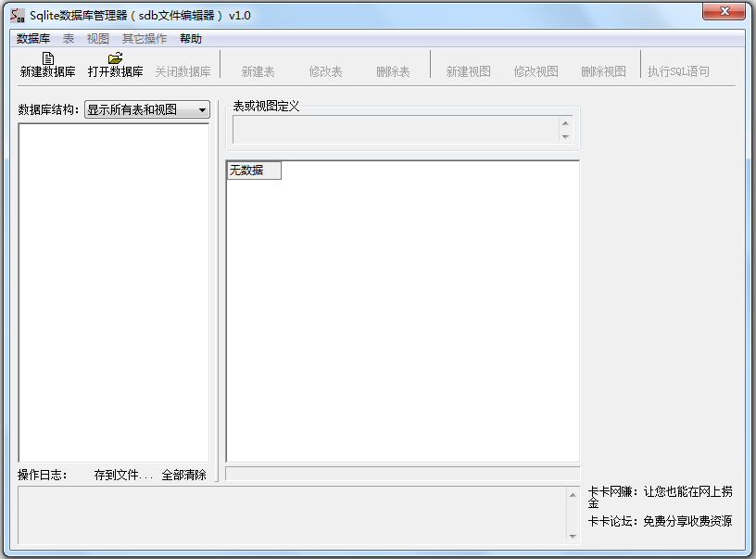Click 修改视图 toolbar button
756x559 pixels.
pyautogui.click(x=535, y=72)
